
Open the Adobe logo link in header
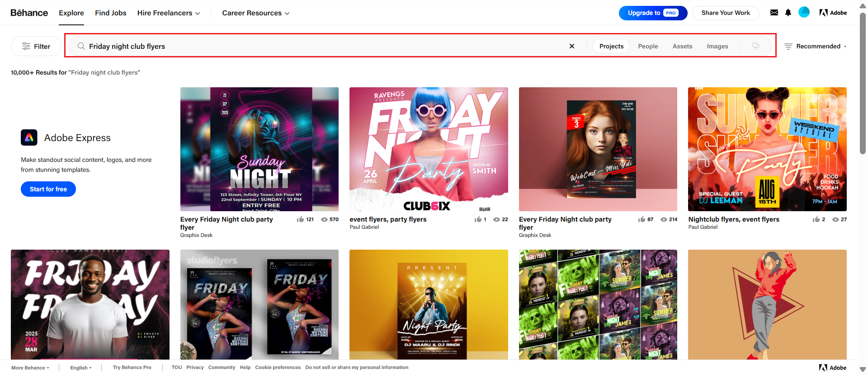[x=833, y=13]
